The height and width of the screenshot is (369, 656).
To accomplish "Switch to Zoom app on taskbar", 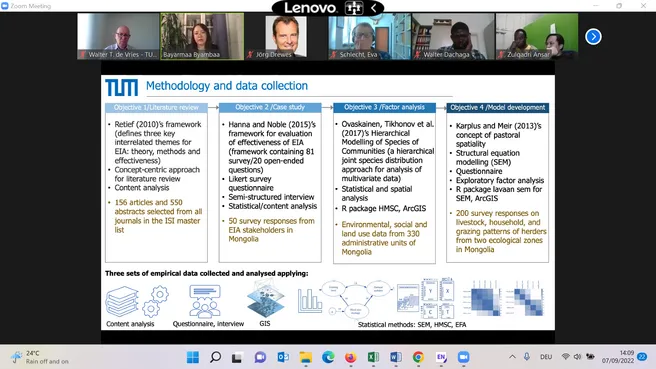I will pos(463,357).
